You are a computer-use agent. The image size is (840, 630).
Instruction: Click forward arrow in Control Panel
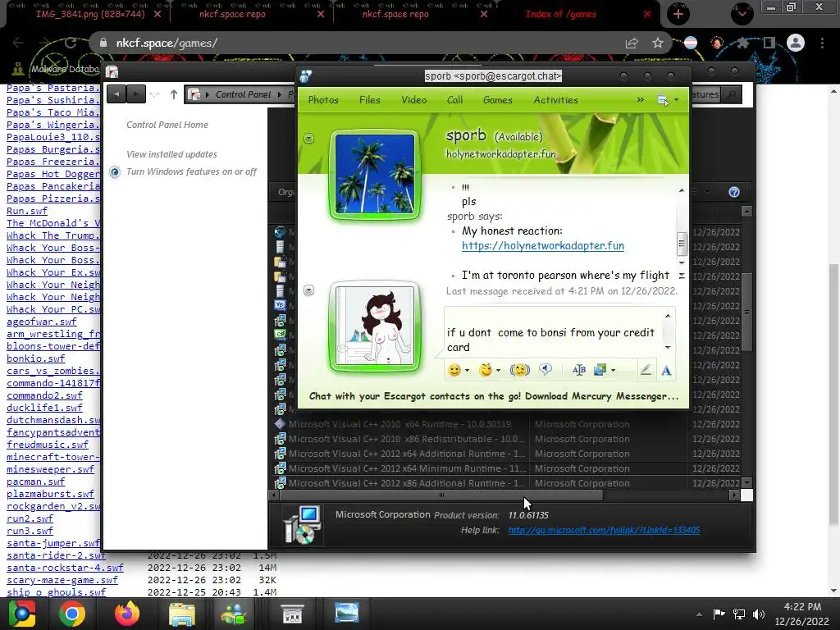pyautogui.click(x=136, y=94)
